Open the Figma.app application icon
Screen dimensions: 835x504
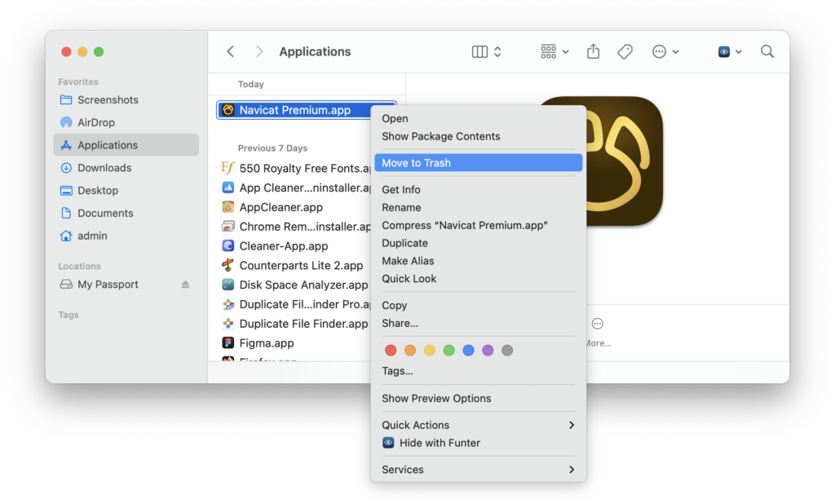228,343
